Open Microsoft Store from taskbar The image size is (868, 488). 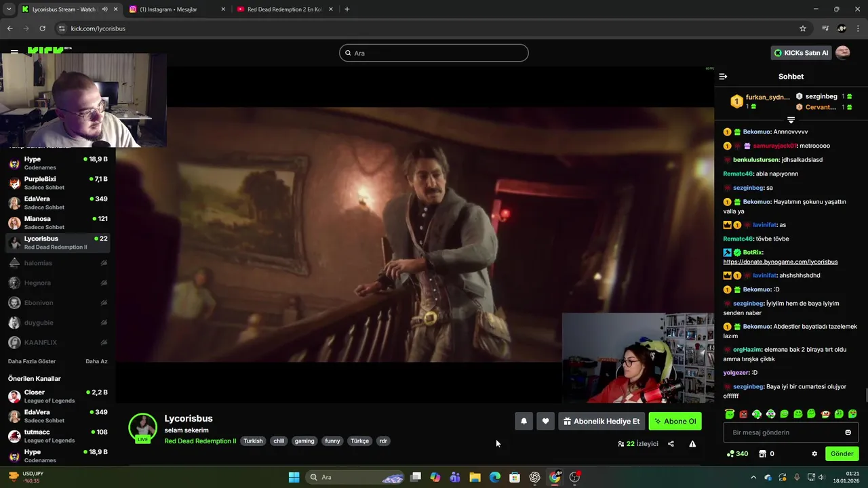[x=515, y=477]
